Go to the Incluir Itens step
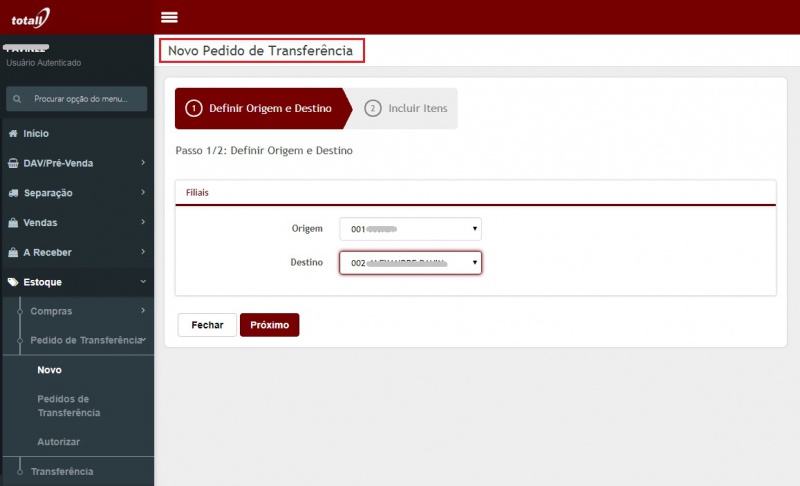This screenshot has width=800, height=486. point(407,108)
